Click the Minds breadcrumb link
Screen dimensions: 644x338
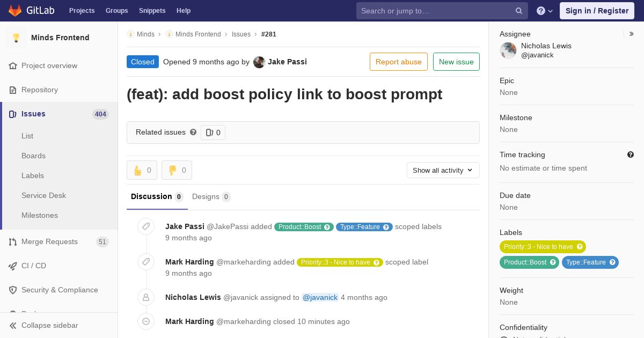145,34
